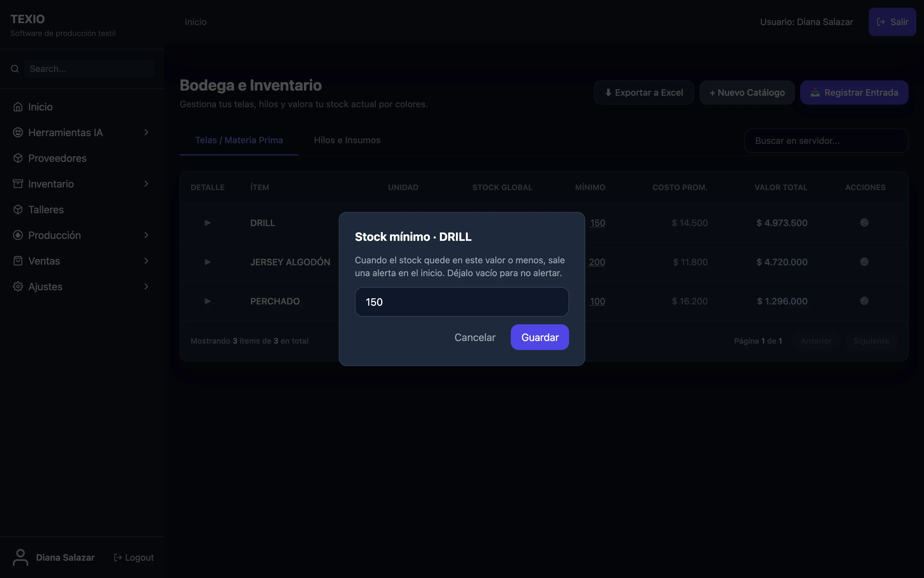
Task: Click the underlined mínimo value 200
Action: (x=597, y=262)
